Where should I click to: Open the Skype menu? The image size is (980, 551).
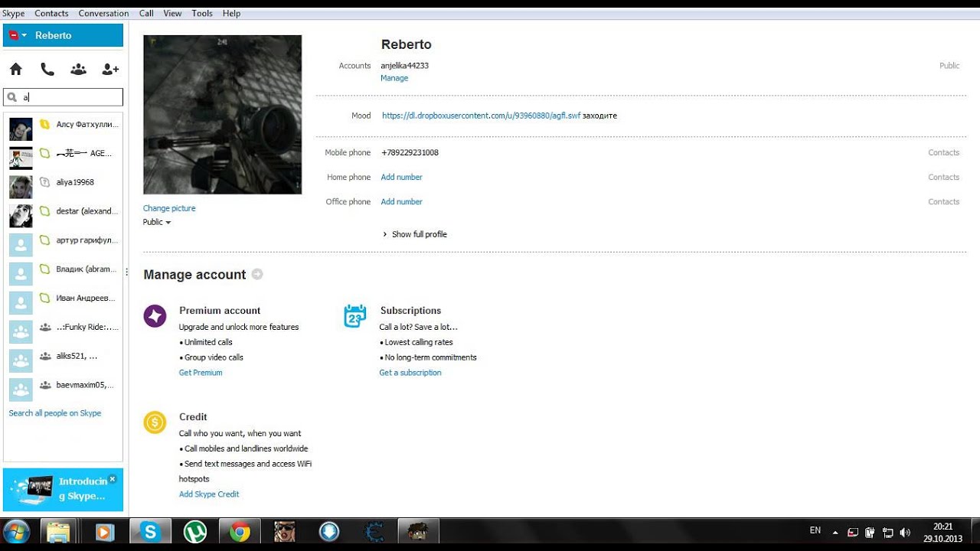point(13,13)
